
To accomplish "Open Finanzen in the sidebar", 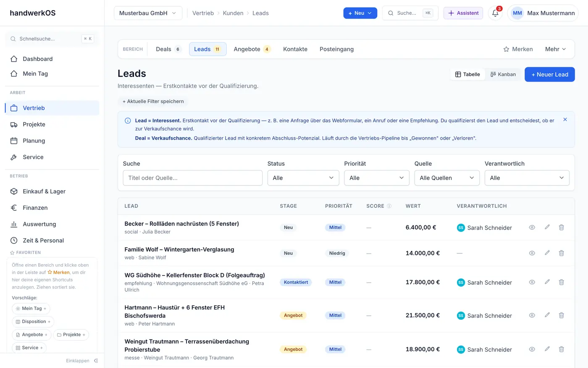I will pos(52,208).
